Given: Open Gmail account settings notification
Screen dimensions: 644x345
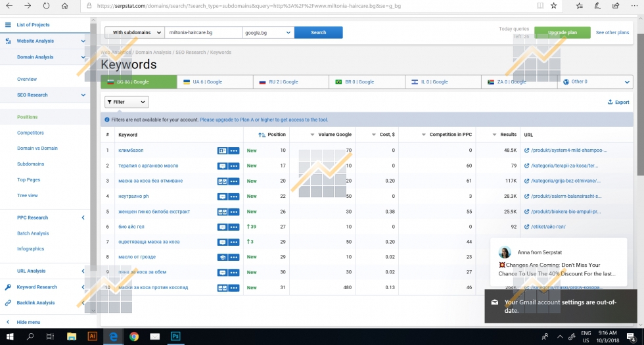Looking at the screenshot, I should pyautogui.click(x=563, y=306).
